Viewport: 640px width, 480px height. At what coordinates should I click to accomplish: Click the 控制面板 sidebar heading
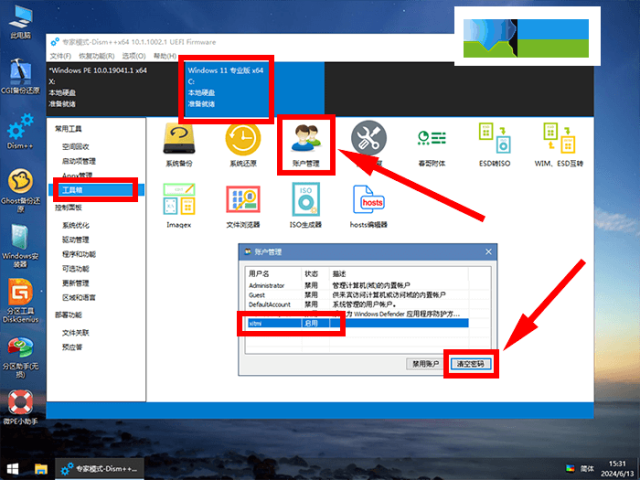tap(69, 208)
